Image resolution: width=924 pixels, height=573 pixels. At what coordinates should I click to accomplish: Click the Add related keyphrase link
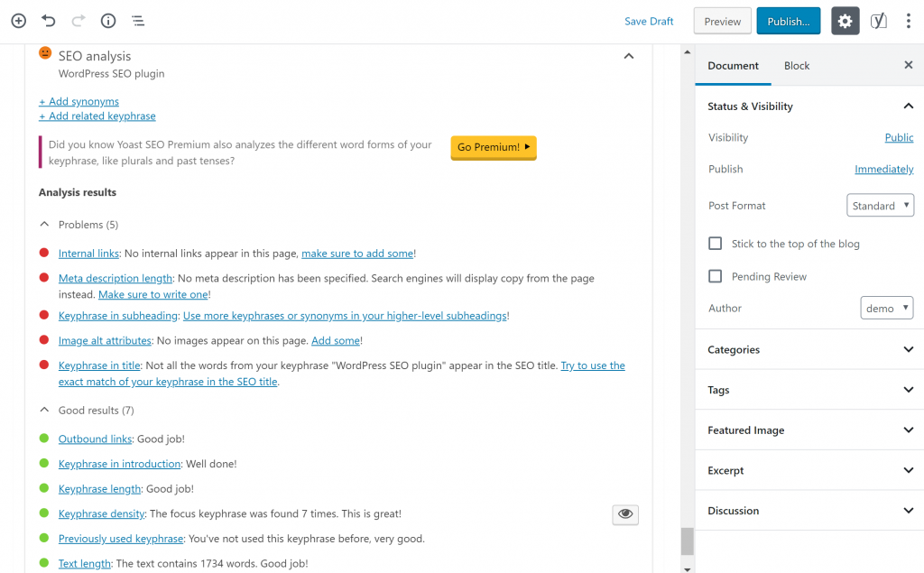[x=97, y=116]
